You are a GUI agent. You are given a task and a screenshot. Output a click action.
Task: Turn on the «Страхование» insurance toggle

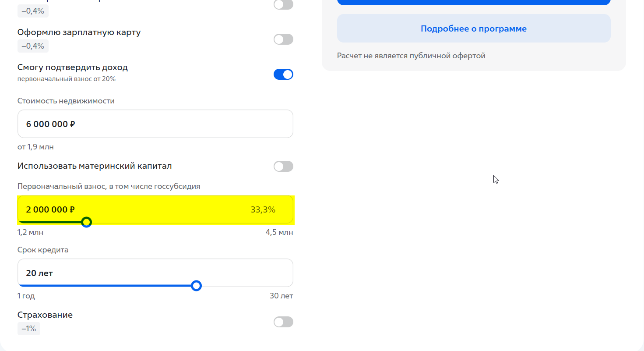click(x=283, y=322)
